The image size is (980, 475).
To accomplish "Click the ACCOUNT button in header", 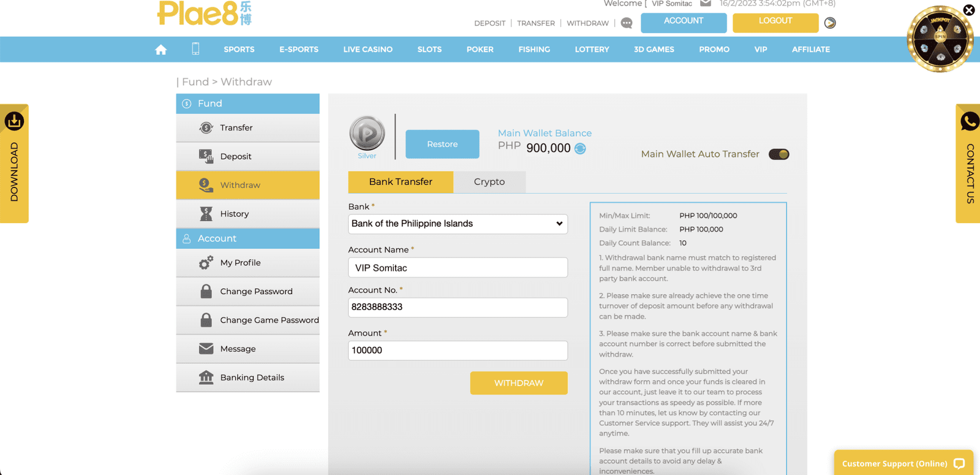I will click(684, 23).
